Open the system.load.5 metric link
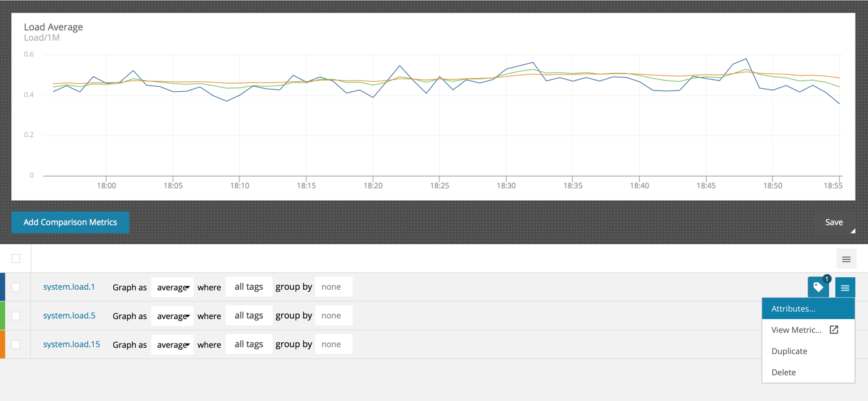This screenshot has height=401, width=868. [x=69, y=315]
